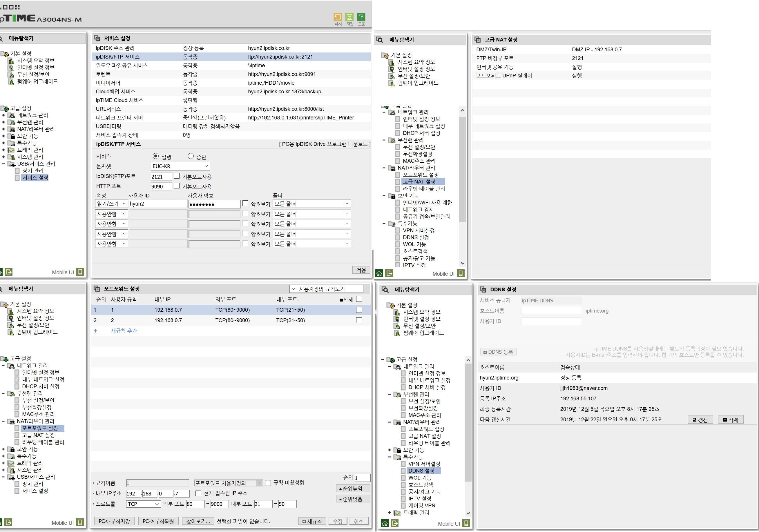Click the 서비스 설정 panel title icon
Screen dimensions: 759x532
pyautogui.click(x=97, y=38)
